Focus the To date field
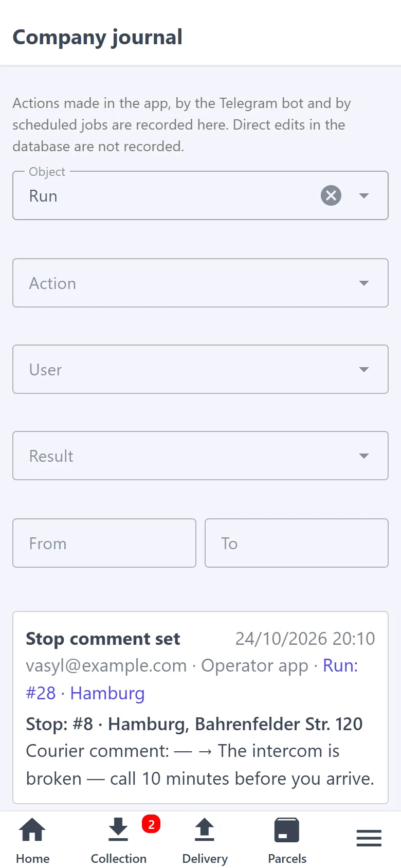Image resolution: width=401 pixels, height=868 pixels. pos(297,543)
